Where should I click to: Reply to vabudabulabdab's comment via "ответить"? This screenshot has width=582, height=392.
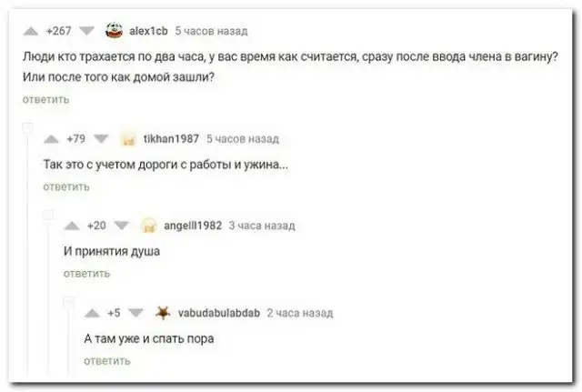click(107, 361)
